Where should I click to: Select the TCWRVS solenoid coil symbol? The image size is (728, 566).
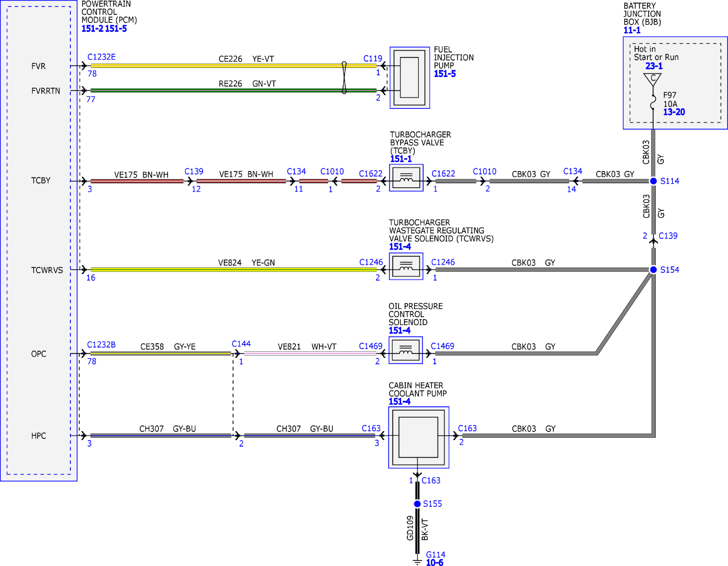click(x=406, y=266)
